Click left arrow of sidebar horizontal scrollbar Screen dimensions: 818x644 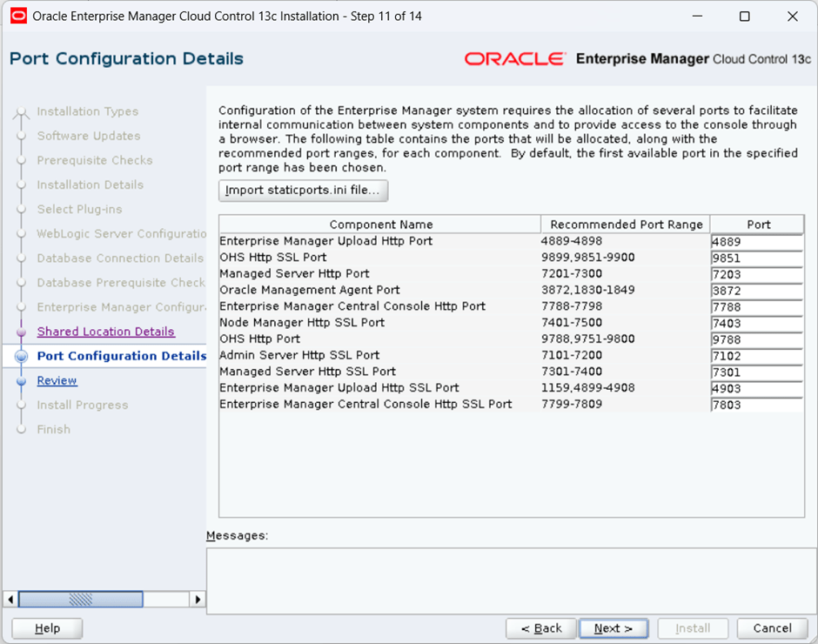click(x=10, y=599)
